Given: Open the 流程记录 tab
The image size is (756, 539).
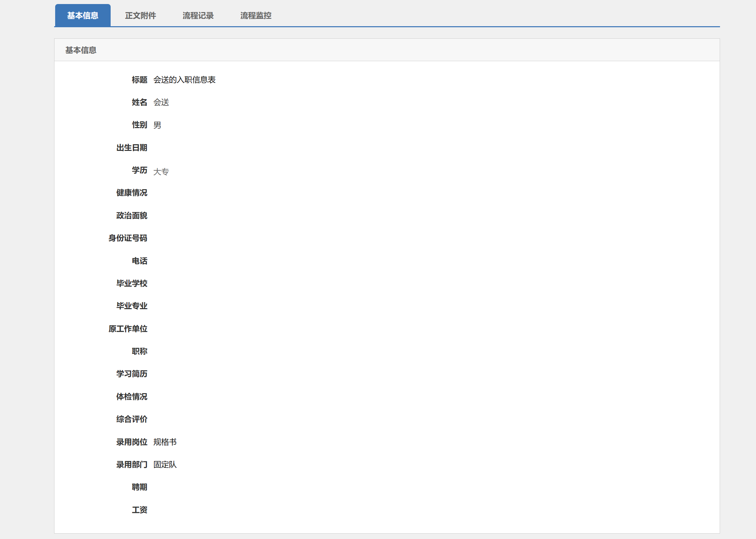Looking at the screenshot, I should (x=198, y=15).
